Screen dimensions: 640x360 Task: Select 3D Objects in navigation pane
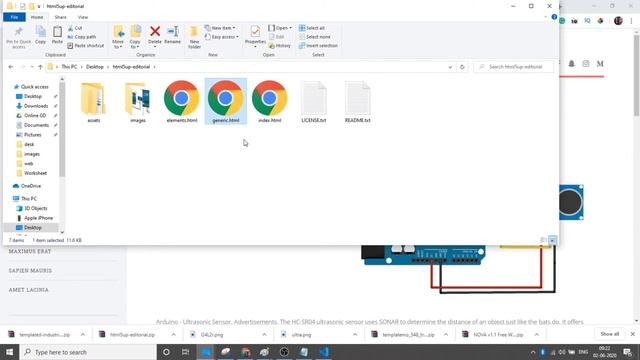point(36,209)
